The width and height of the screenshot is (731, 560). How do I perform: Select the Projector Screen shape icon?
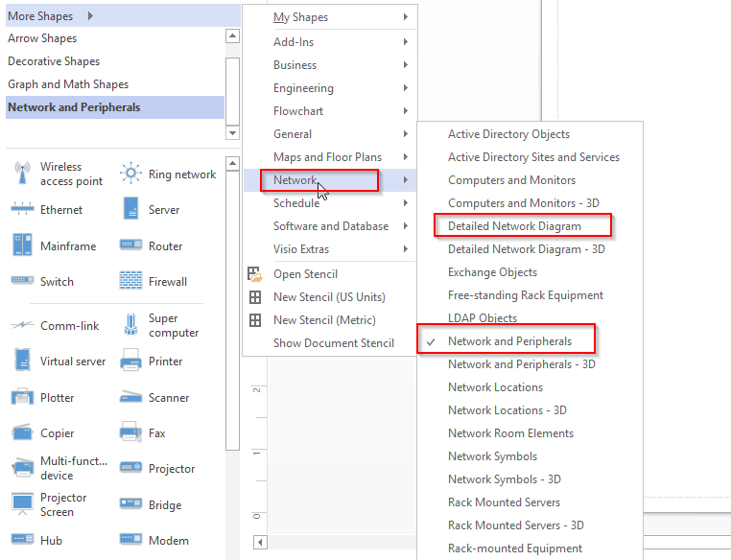22,504
